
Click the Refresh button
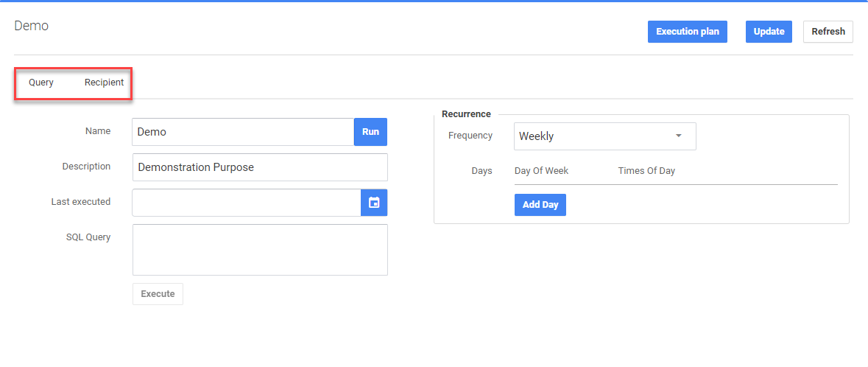828,32
